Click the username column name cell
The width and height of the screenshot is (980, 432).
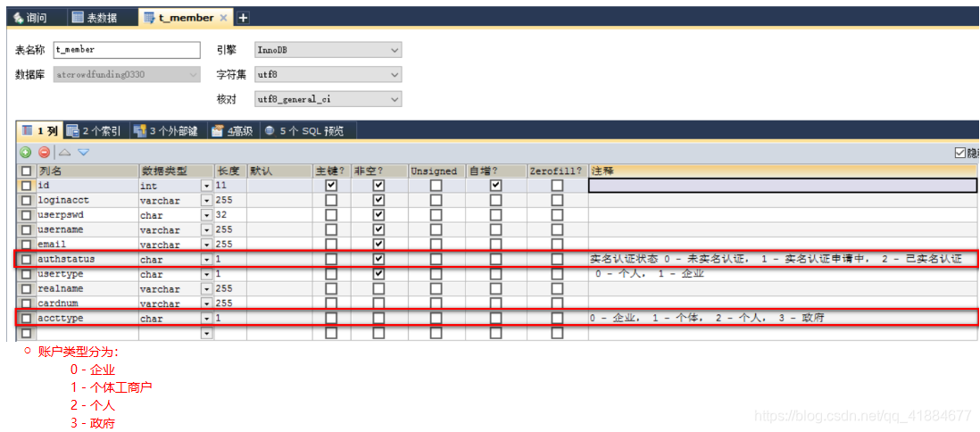(87, 229)
